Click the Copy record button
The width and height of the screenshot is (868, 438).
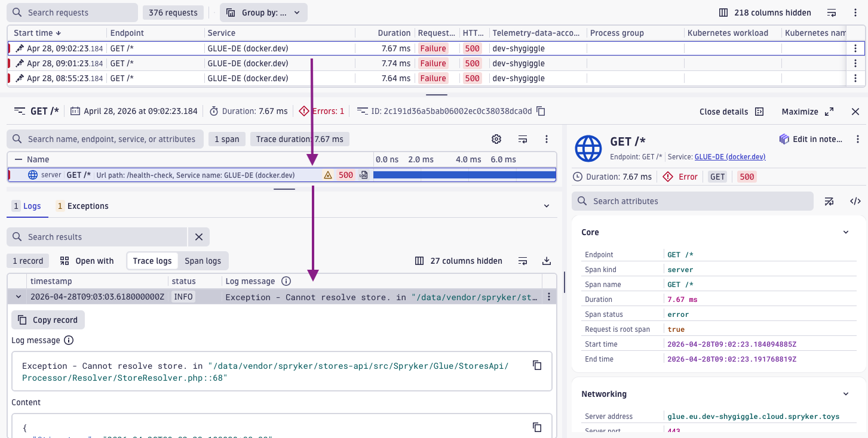(48, 320)
